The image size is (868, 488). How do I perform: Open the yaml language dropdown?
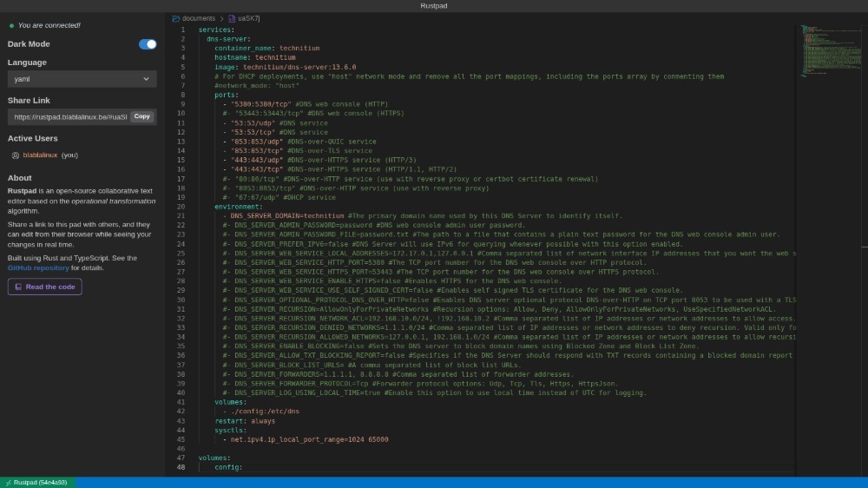pyautogui.click(x=82, y=79)
